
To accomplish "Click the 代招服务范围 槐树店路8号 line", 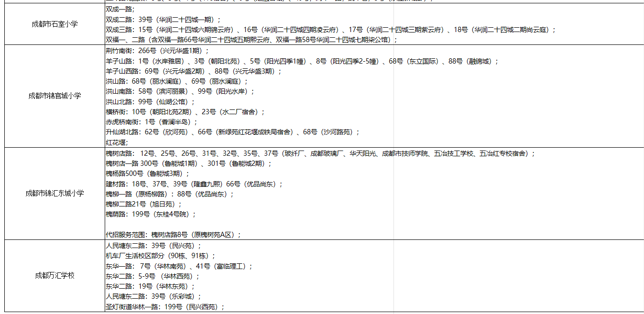I will (173, 235).
